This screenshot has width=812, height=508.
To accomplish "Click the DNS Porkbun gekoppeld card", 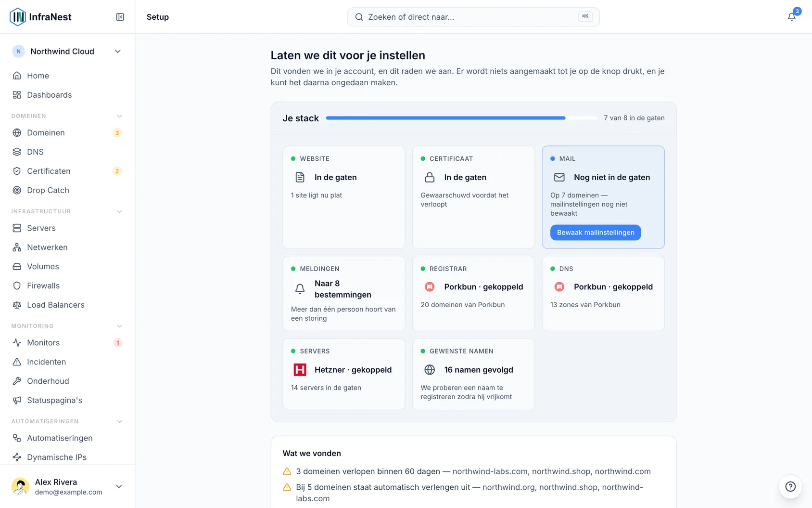I will tap(603, 293).
